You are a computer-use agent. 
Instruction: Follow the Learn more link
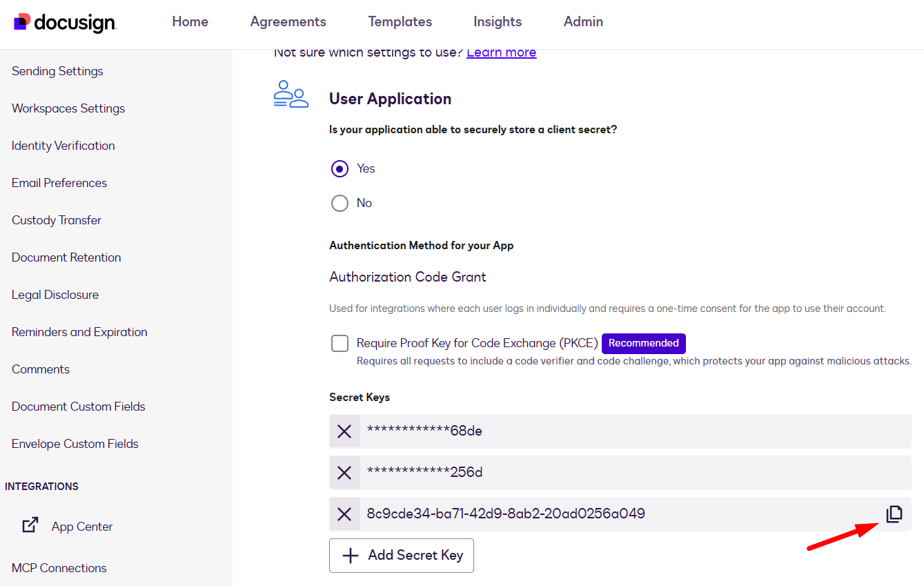pyautogui.click(x=502, y=52)
